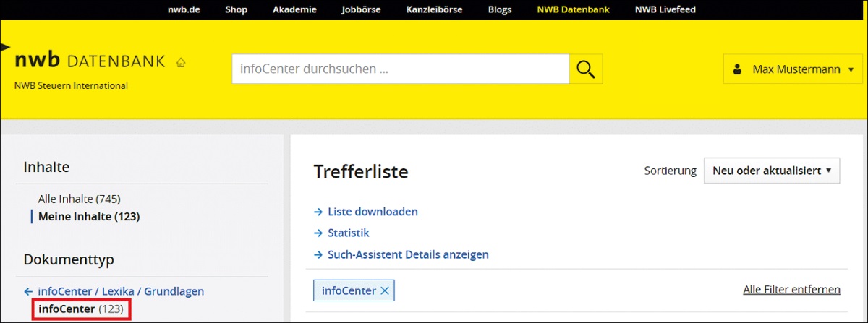Open the Sortierung dropdown
Image resolution: width=868 pixels, height=323 pixels.
[771, 171]
